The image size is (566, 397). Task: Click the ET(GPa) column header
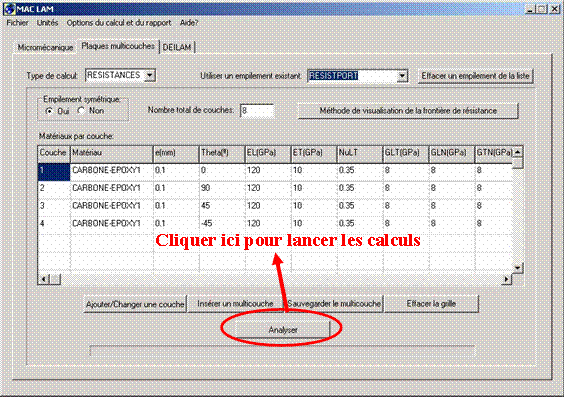[x=314, y=153]
